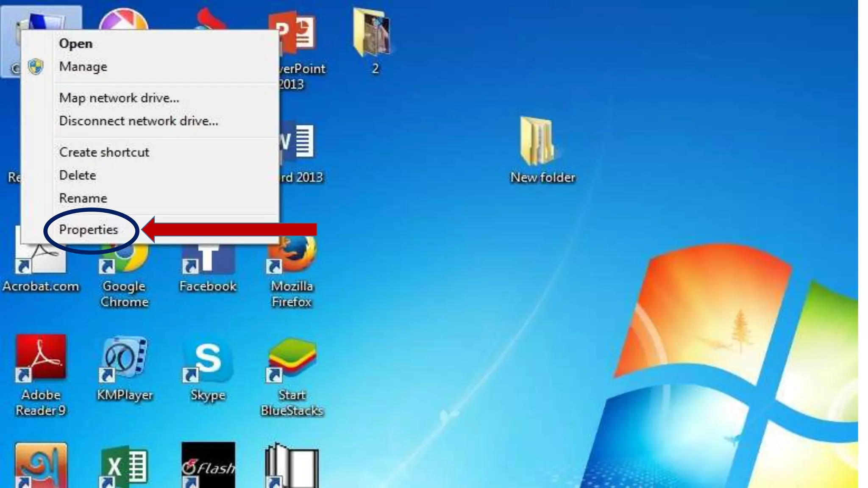Choose Create shortcut menu item
The width and height of the screenshot is (868, 488).
pos(104,152)
